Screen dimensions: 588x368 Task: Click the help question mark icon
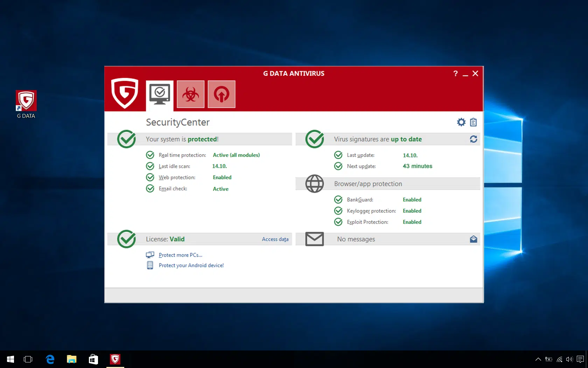(x=455, y=74)
